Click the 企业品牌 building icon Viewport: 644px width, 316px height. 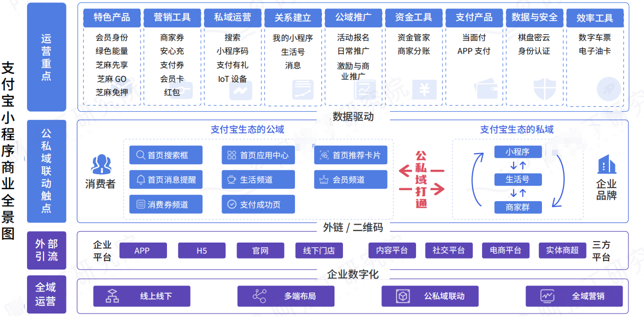pyautogui.click(x=606, y=164)
